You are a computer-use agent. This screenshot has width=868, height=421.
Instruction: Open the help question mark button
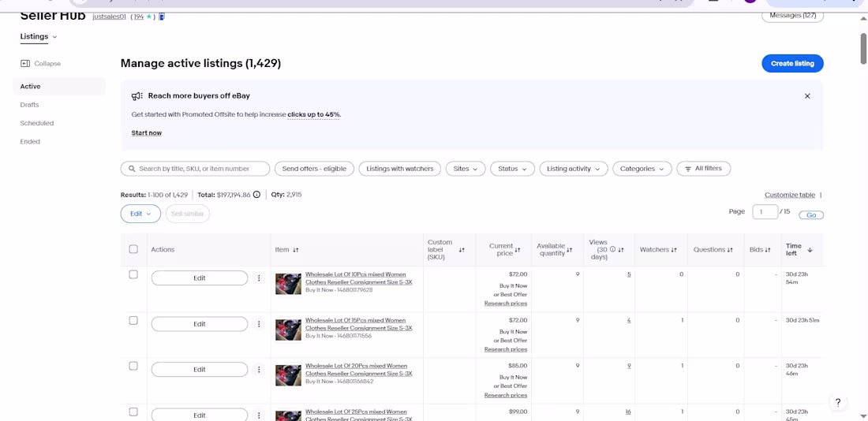[837, 402]
